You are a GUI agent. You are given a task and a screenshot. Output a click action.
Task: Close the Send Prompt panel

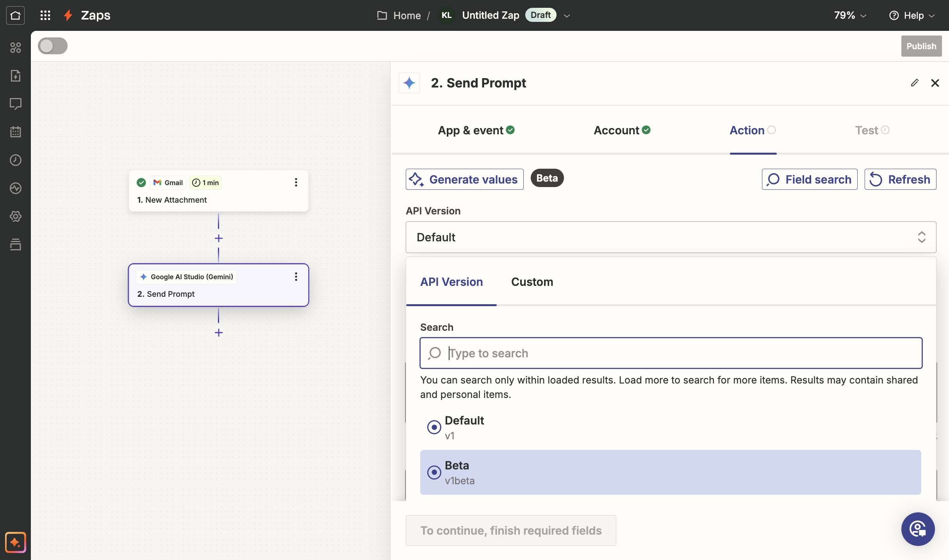pos(935,83)
